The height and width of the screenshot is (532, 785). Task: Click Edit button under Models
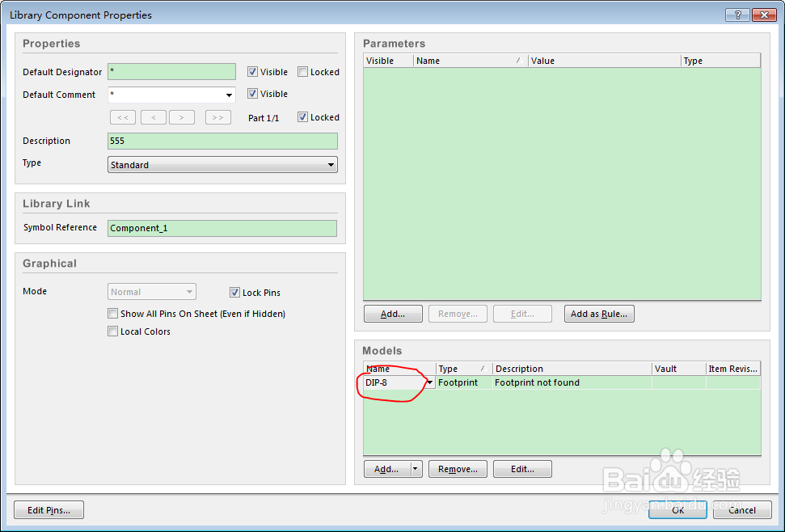tap(522, 469)
